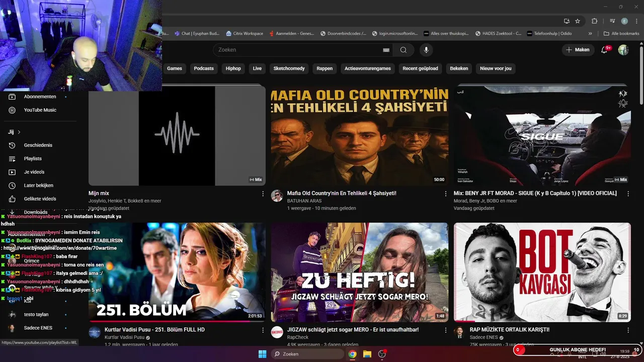Open Chrome three-dot menu
644x362 pixels.
[x=635, y=21]
